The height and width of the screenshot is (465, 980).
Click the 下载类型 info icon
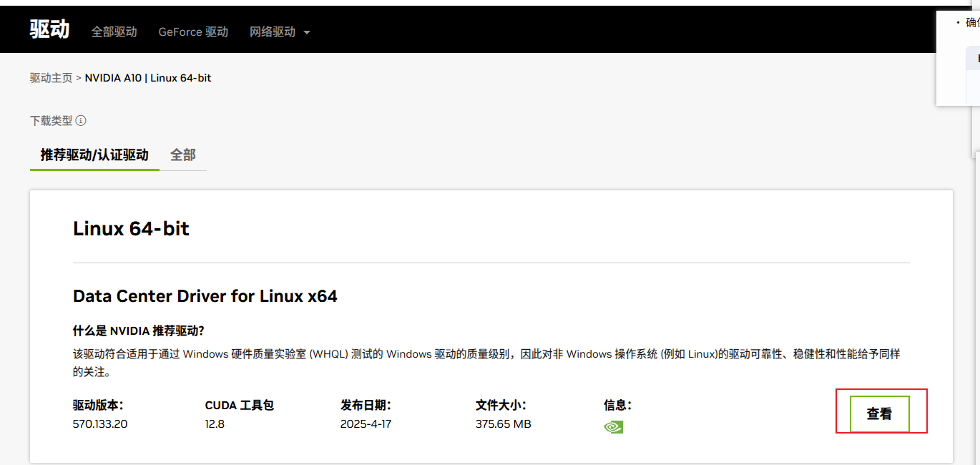coord(81,121)
